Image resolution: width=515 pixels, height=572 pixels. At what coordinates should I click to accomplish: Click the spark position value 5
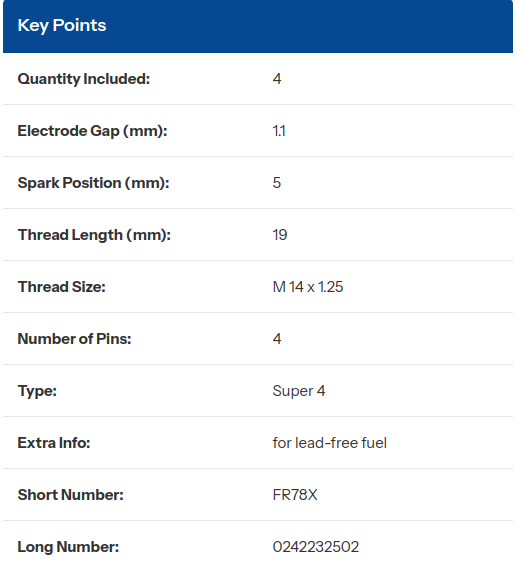277,183
